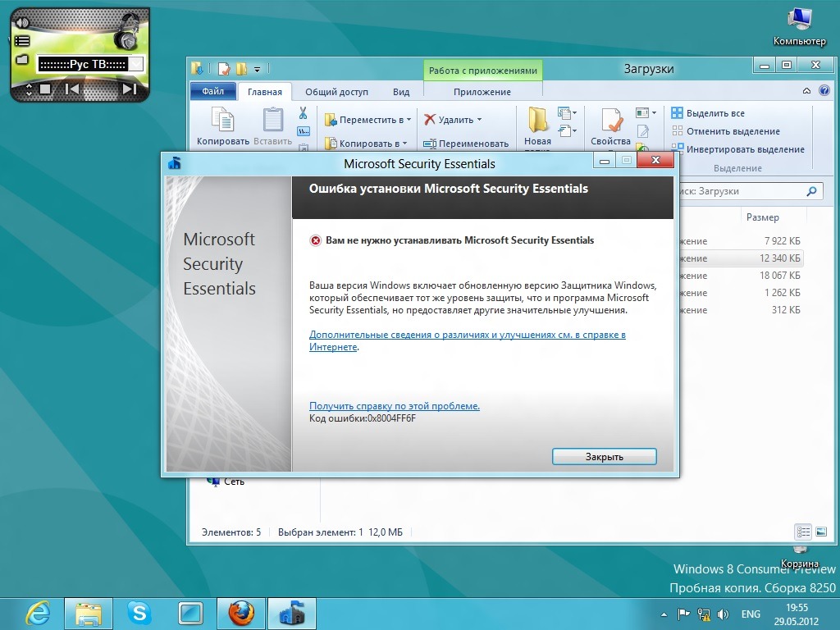Switch to the Главная ribbon tab

pos(265,92)
